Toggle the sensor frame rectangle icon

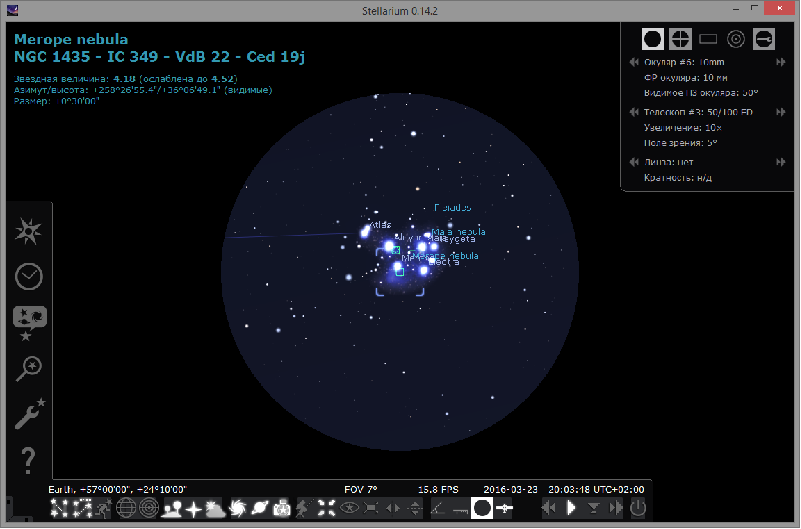[708, 39]
